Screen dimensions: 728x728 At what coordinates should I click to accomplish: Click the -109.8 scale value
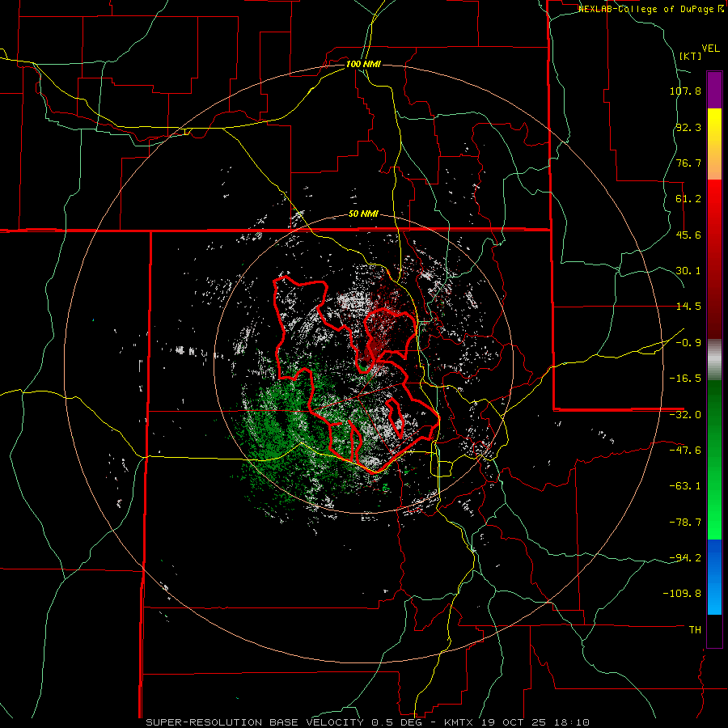coord(683,594)
